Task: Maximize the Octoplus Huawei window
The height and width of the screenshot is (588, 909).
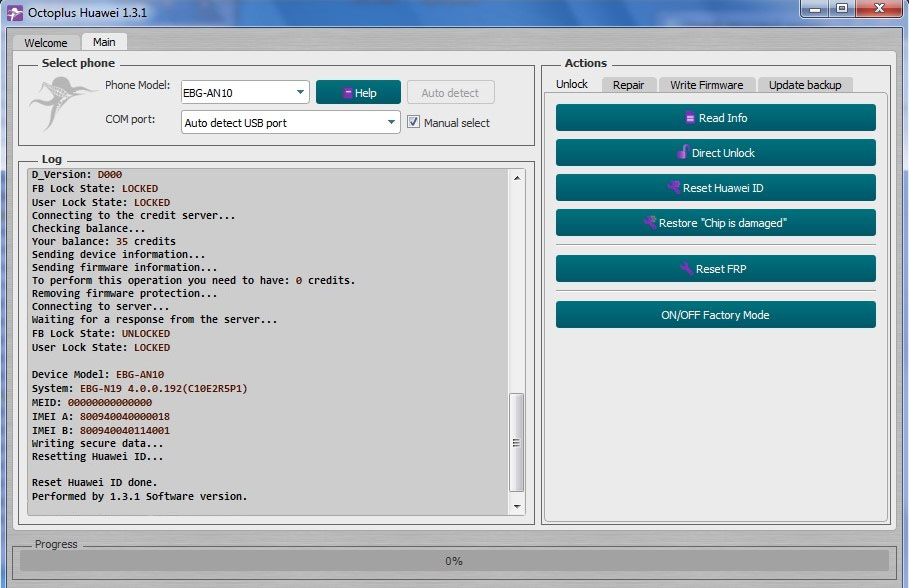Action: coord(842,9)
